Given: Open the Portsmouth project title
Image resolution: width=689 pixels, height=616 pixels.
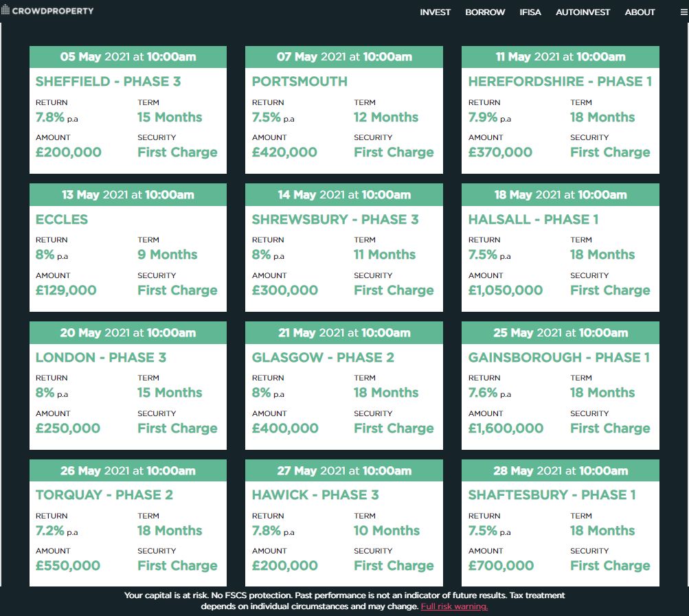Looking at the screenshot, I should tap(300, 81).
